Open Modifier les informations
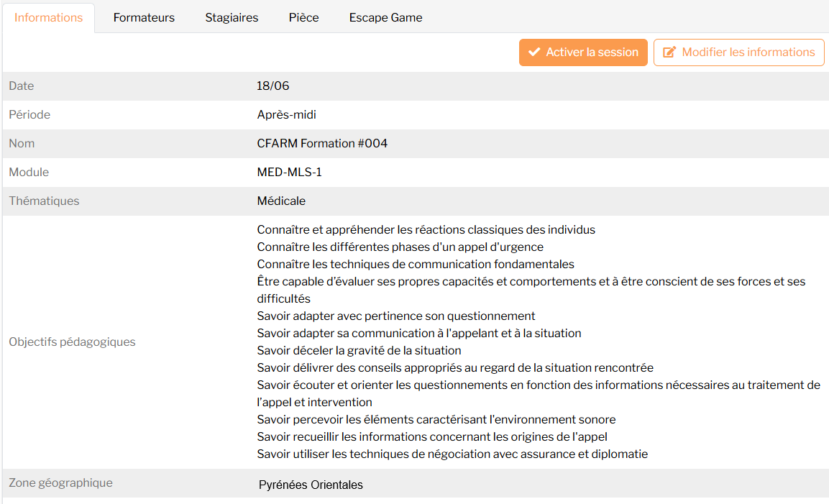Image resolution: width=829 pixels, height=504 pixels. [x=738, y=52]
